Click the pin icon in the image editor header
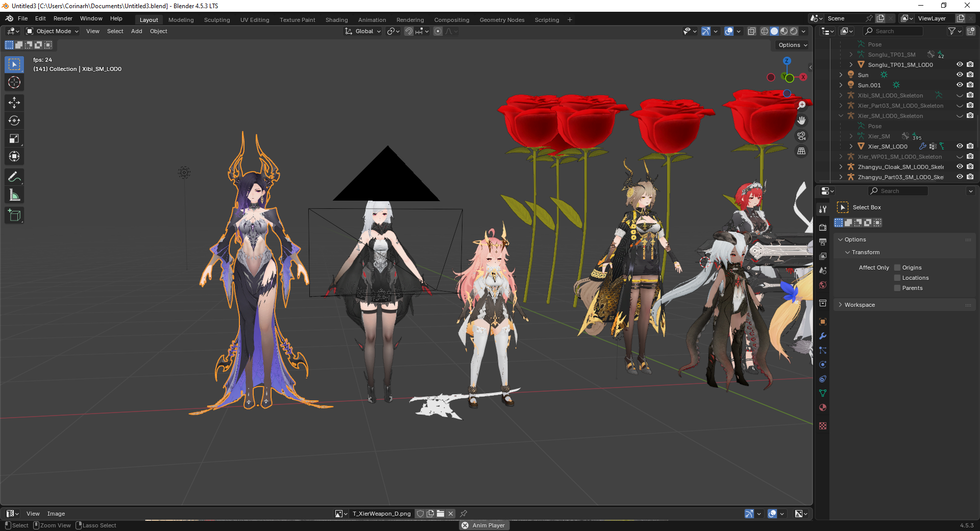This screenshot has height=531, width=980. tap(463, 514)
